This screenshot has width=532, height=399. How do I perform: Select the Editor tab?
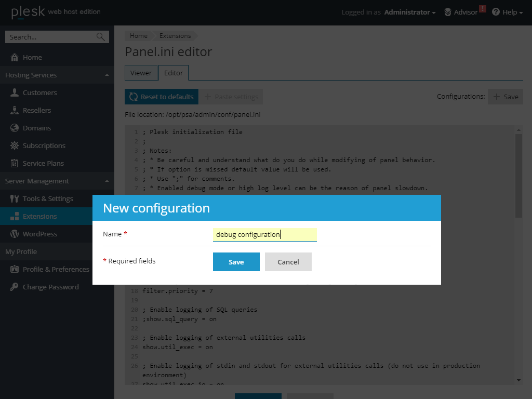tap(174, 73)
